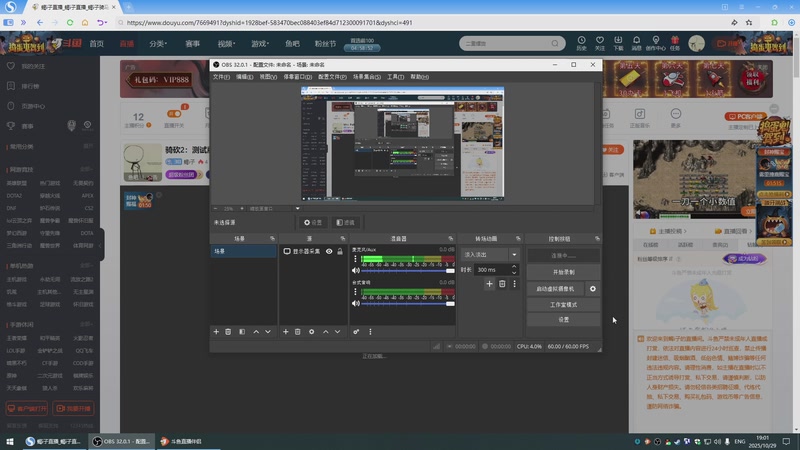Open the 文件(F) menu in OBS
The image size is (800, 450).
(x=221, y=77)
